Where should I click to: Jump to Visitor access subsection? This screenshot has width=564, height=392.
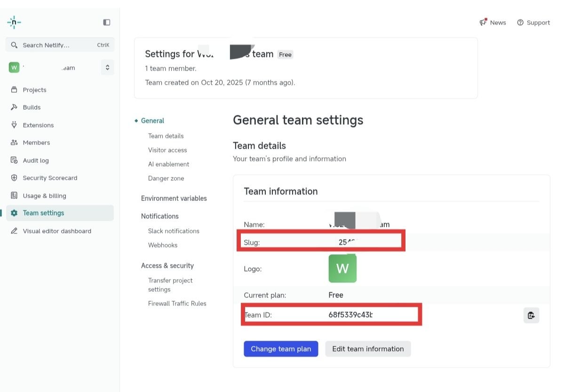point(167,150)
